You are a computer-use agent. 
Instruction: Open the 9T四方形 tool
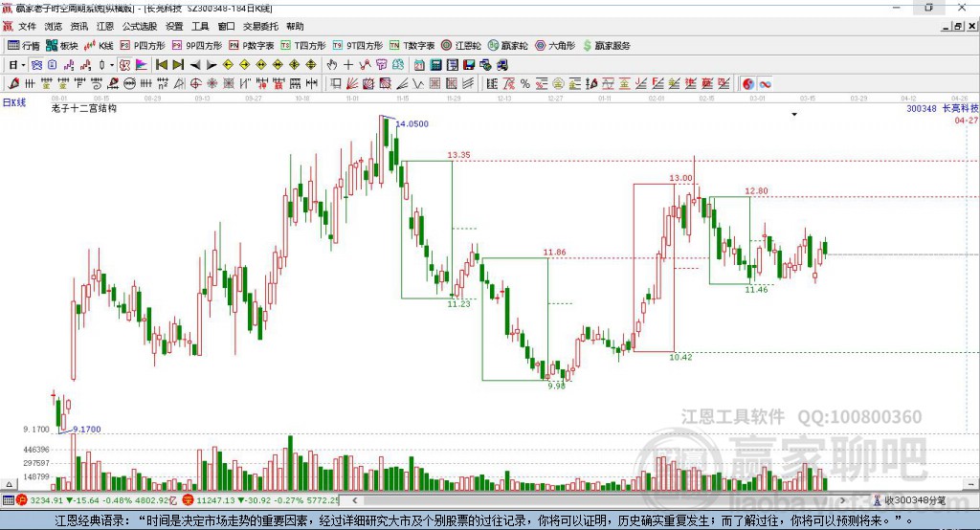click(358, 46)
